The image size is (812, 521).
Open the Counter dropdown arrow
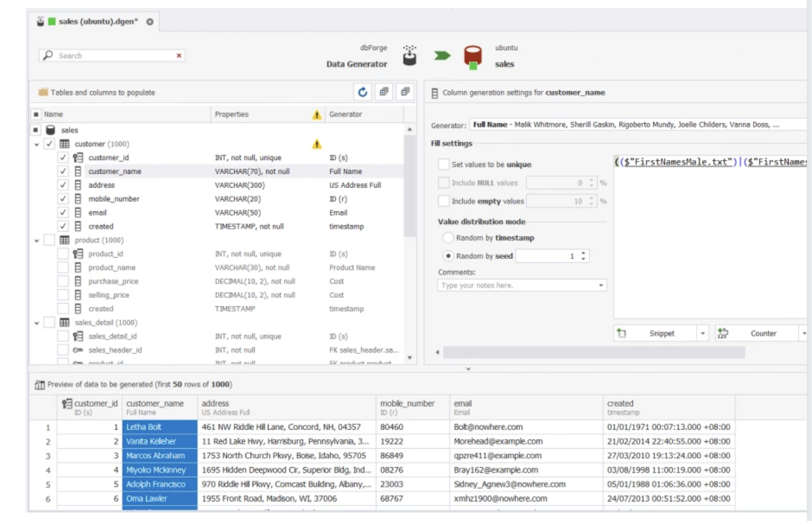804,333
